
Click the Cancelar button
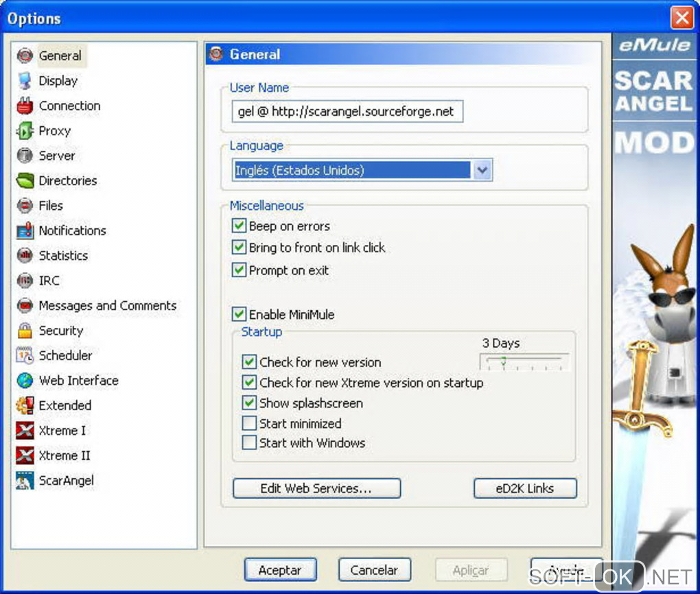click(x=374, y=570)
